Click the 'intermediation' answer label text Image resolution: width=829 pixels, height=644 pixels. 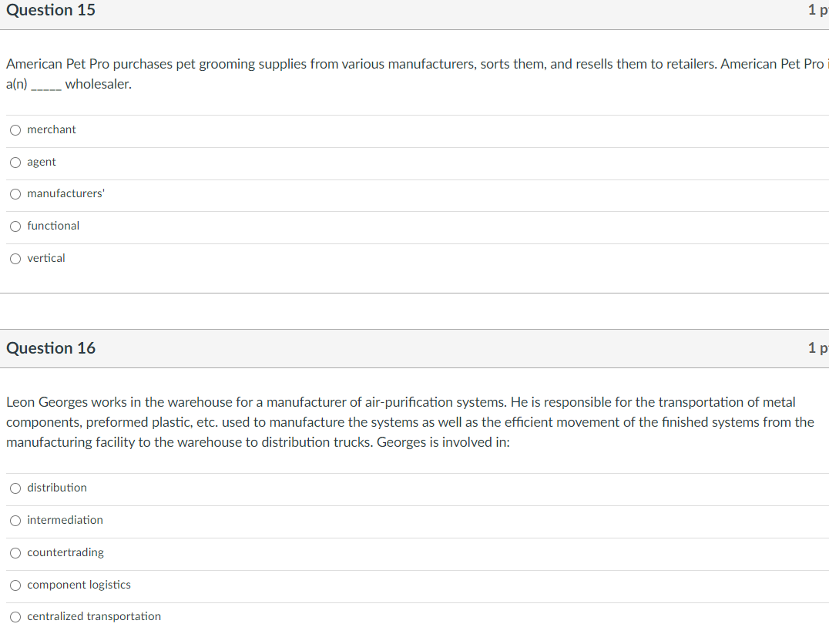pyautogui.click(x=65, y=520)
